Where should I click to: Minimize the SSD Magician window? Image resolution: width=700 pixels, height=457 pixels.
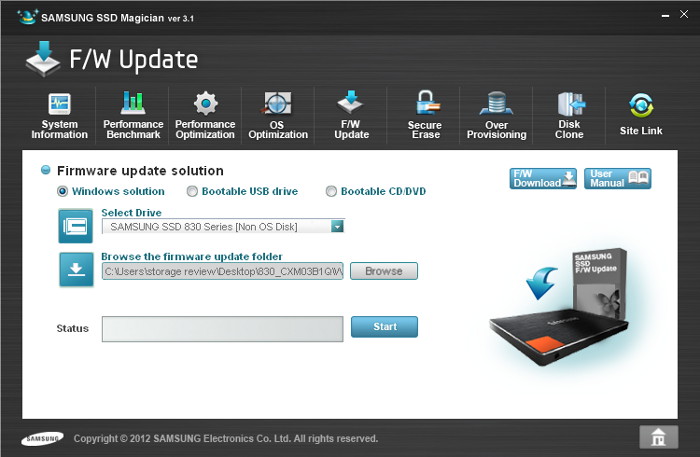pyautogui.click(x=665, y=16)
